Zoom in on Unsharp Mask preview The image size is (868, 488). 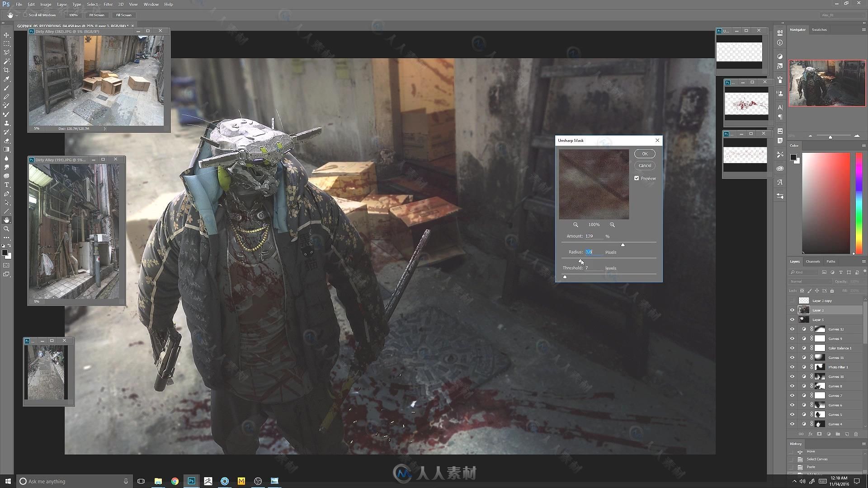pyautogui.click(x=612, y=225)
